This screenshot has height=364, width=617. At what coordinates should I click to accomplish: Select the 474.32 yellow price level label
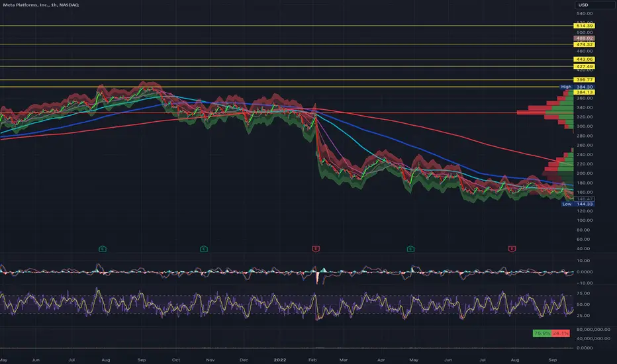point(585,44)
